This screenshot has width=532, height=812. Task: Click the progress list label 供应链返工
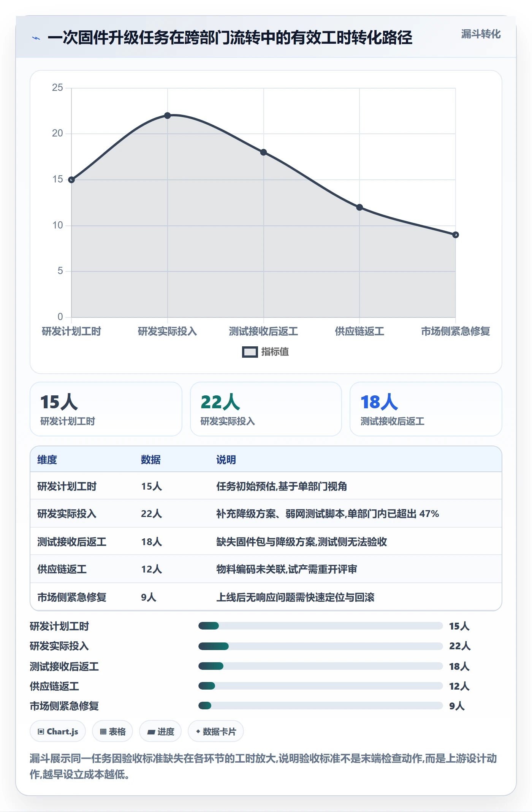point(54,686)
